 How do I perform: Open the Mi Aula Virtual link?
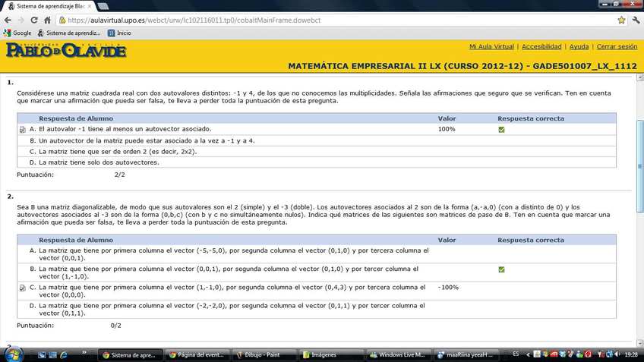[x=491, y=47]
